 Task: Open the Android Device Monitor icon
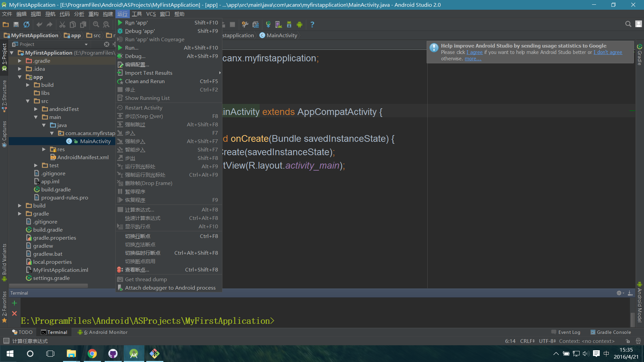[x=300, y=24]
